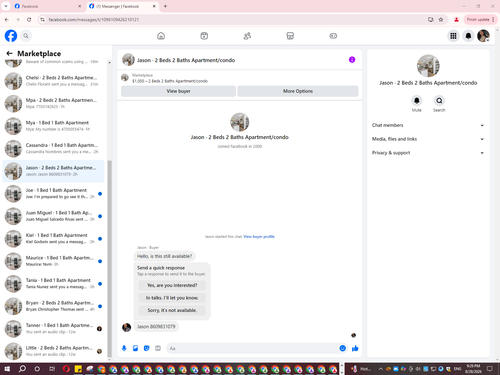The width and height of the screenshot is (500, 375).
Task: Expand Media, files and links section
Action: (428, 139)
